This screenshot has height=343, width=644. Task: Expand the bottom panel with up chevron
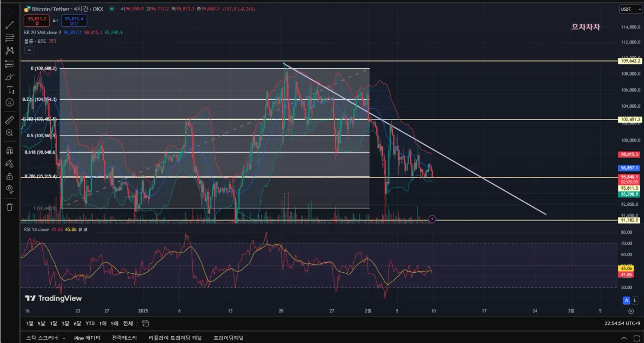click(624, 338)
